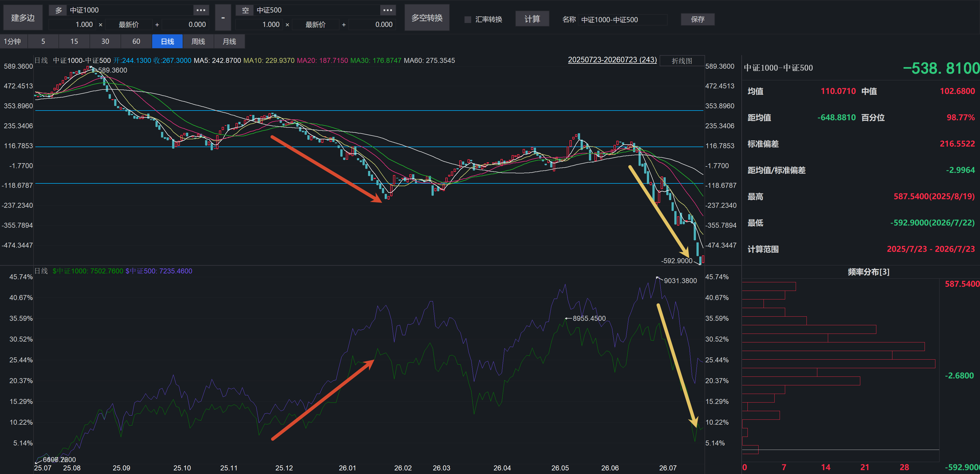Click the 589.3600 high label on the spread chart
The height and width of the screenshot is (474, 980).
coord(113,70)
